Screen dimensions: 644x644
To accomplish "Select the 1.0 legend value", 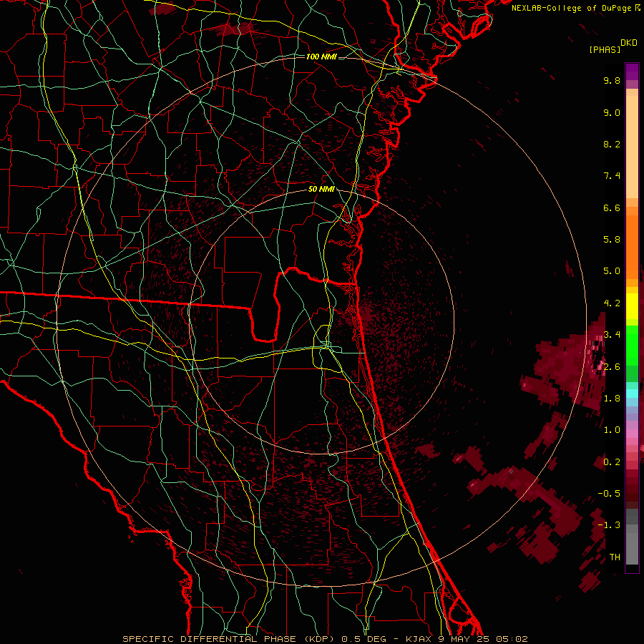I will 612,430.
